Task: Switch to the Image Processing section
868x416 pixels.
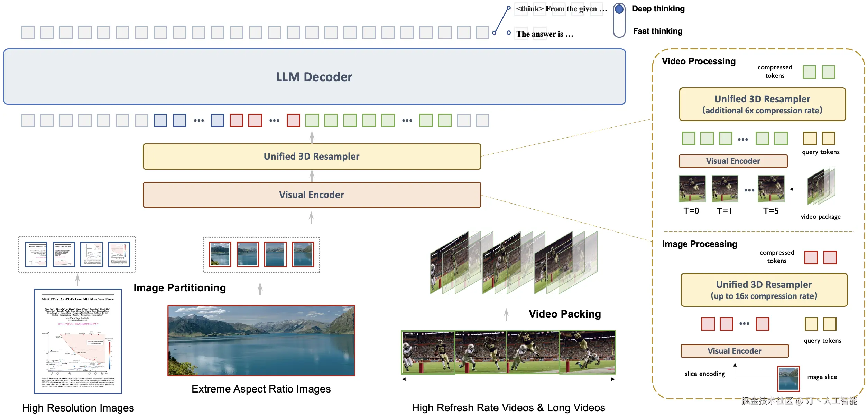Action: tap(700, 244)
